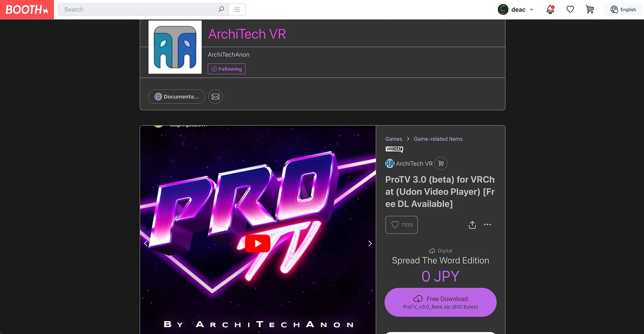Open the wishlist heart in header
Viewport: 644px width, 334px height.
570,9
